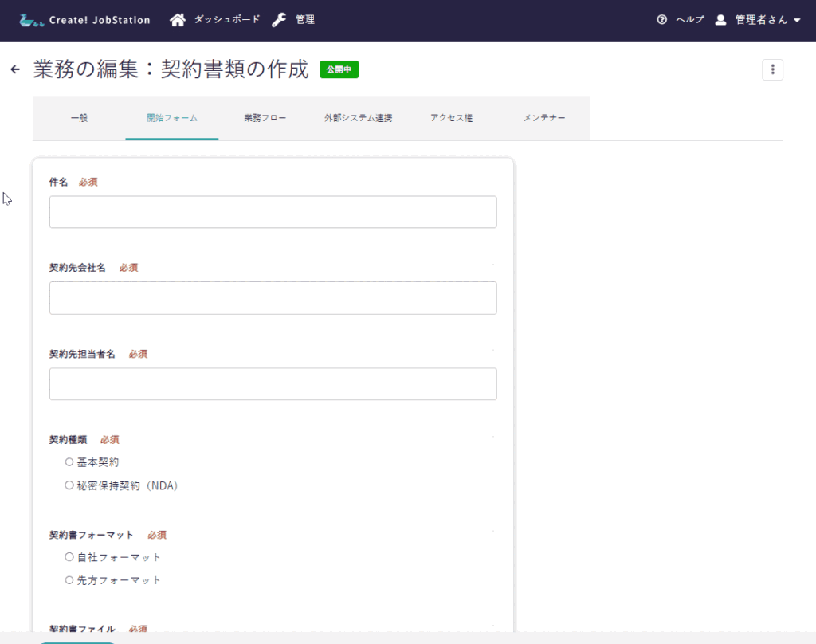The image size is (816, 644).
Task: Click the 公開中 status badge
Action: [x=339, y=70]
